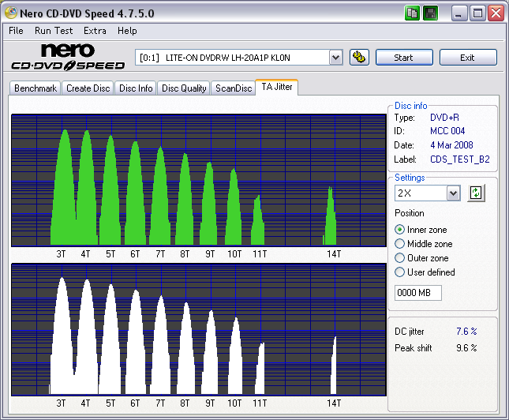The width and height of the screenshot is (509, 420).
Task: Open the options icon next to drive list
Action: [359, 58]
